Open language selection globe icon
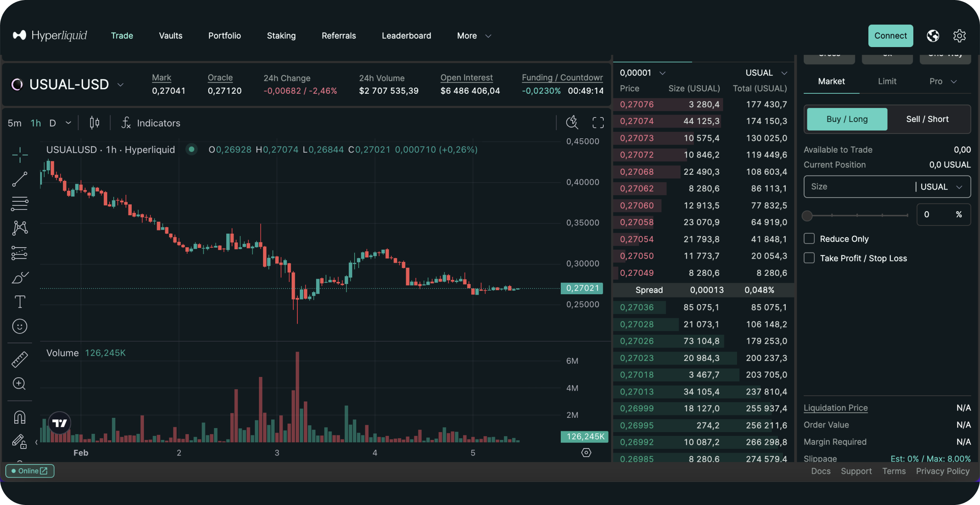Image resolution: width=980 pixels, height=505 pixels. (x=933, y=36)
